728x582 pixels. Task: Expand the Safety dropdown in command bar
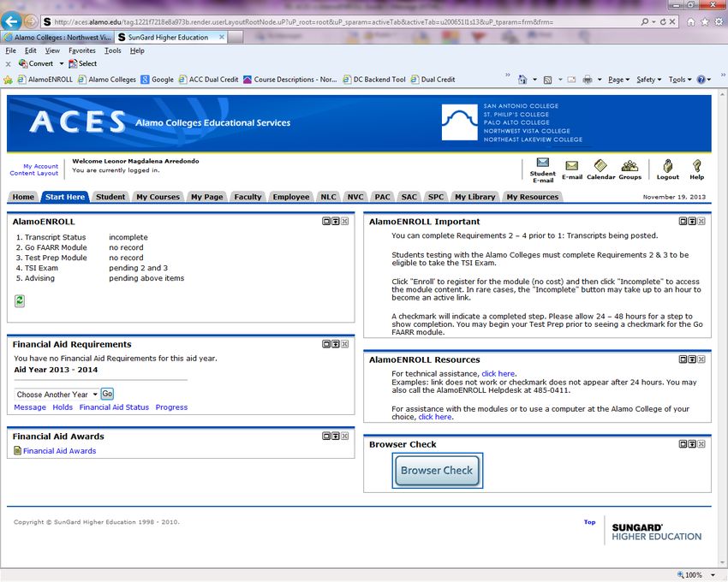pos(648,80)
